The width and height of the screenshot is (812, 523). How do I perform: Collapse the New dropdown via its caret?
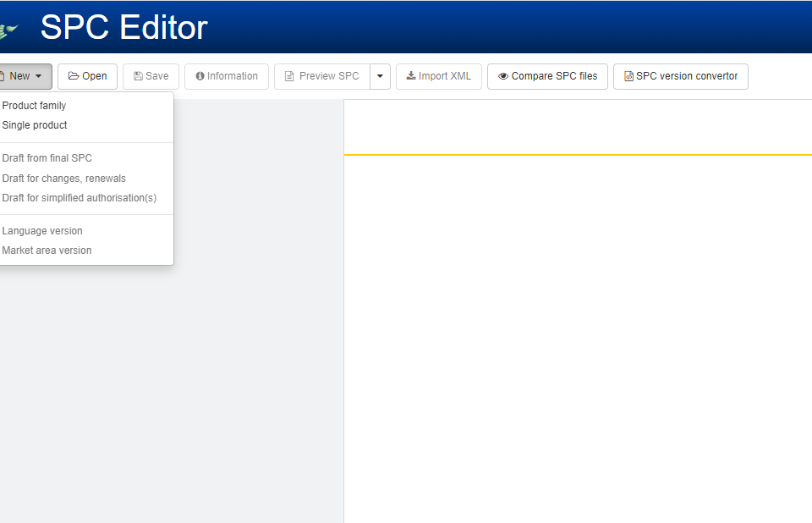coord(39,77)
